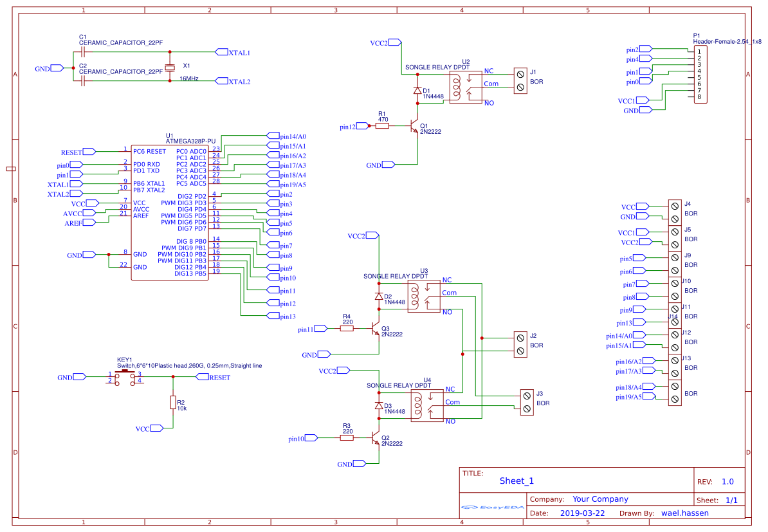768x532 pixels.
Task: Click the U4 relay symbol
Action: [x=427, y=405]
